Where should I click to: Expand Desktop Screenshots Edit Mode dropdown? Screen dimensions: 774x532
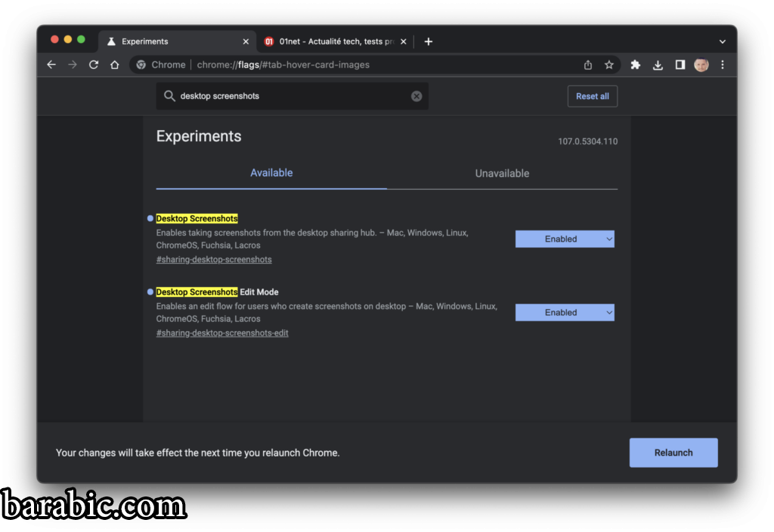click(x=565, y=312)
